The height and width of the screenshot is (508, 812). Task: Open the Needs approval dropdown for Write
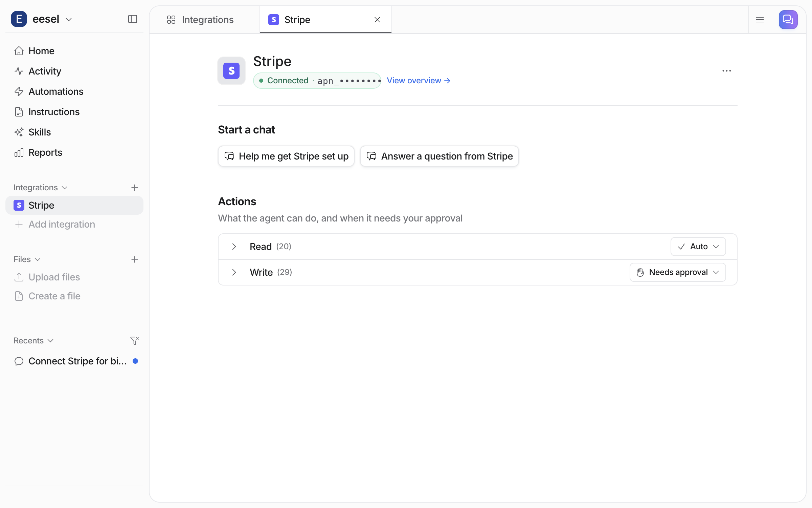point(677,272)
